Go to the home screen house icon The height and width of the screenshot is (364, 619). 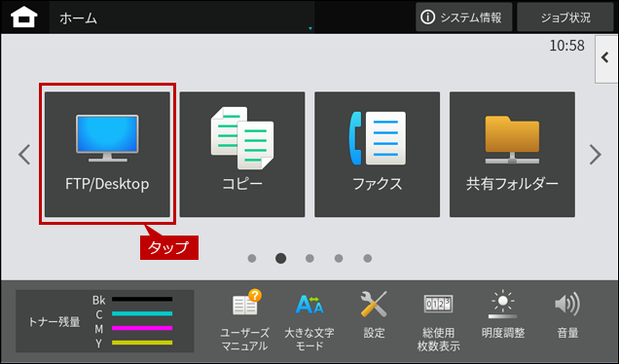pos(24,18)
